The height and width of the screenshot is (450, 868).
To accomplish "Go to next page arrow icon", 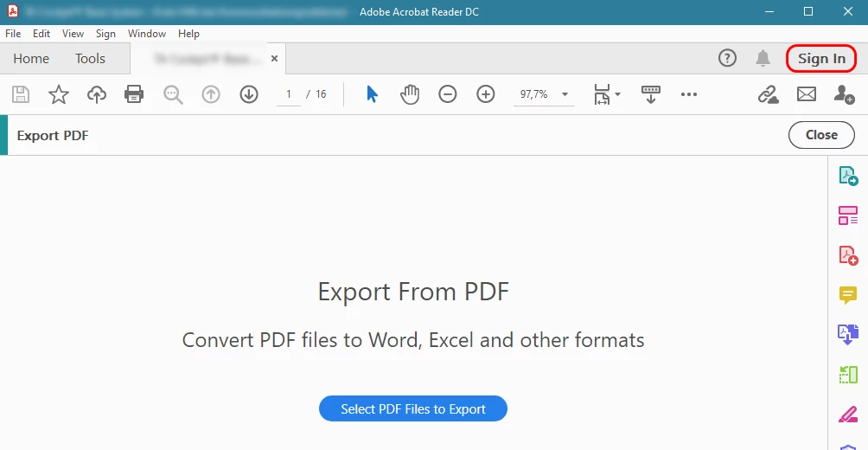I will 249,94.
